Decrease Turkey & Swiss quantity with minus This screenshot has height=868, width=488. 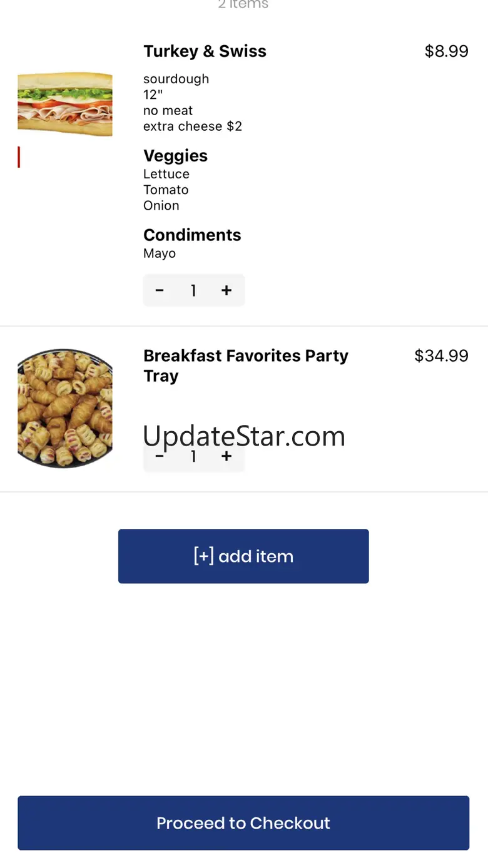click(x=160, y=290)
